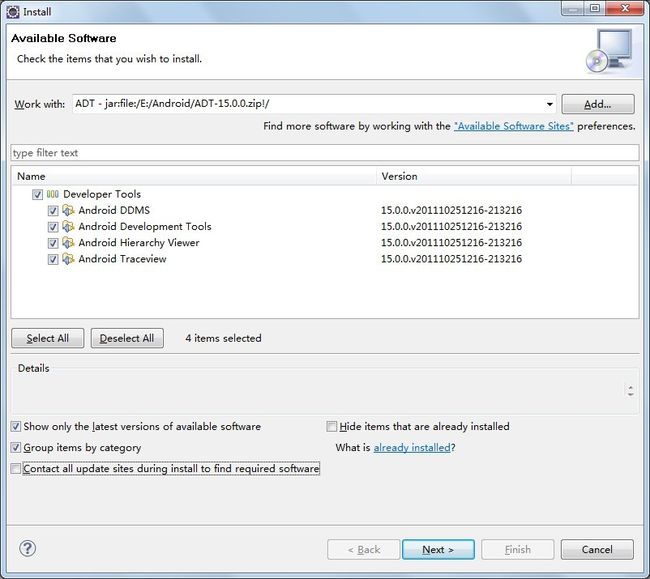The image size is (650, 579).
Task: Click the Android Development Tools version value
Action: pos(451,227)
